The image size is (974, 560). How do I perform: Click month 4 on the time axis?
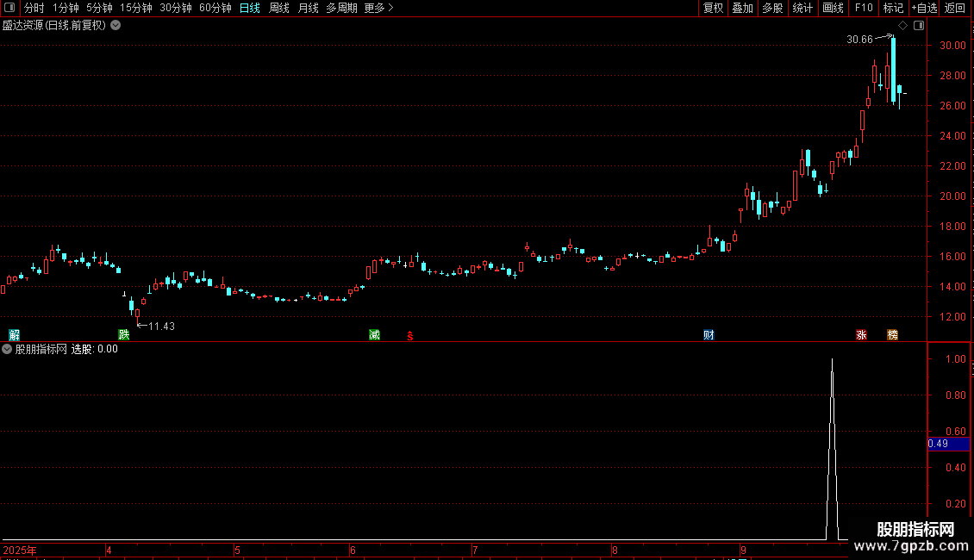click(x=109, y=550)
